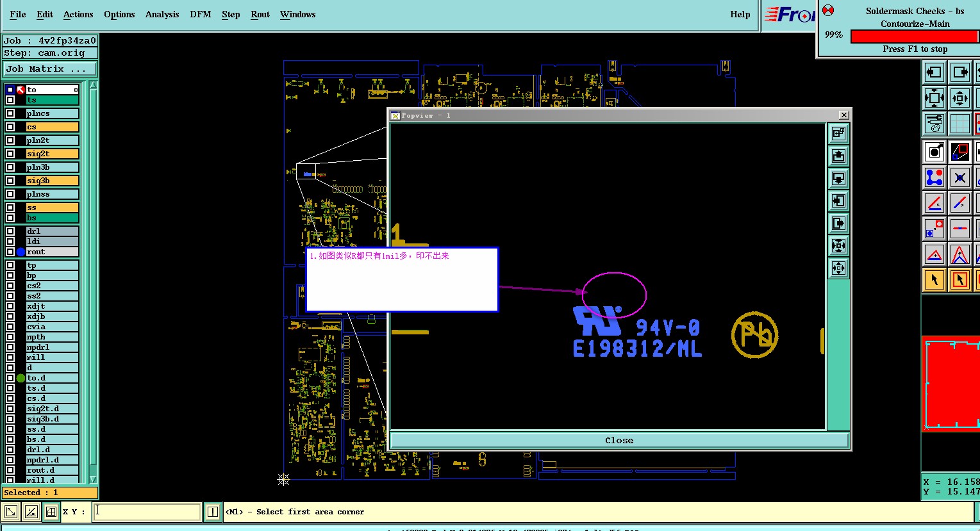Open the Actions menu

78,14
